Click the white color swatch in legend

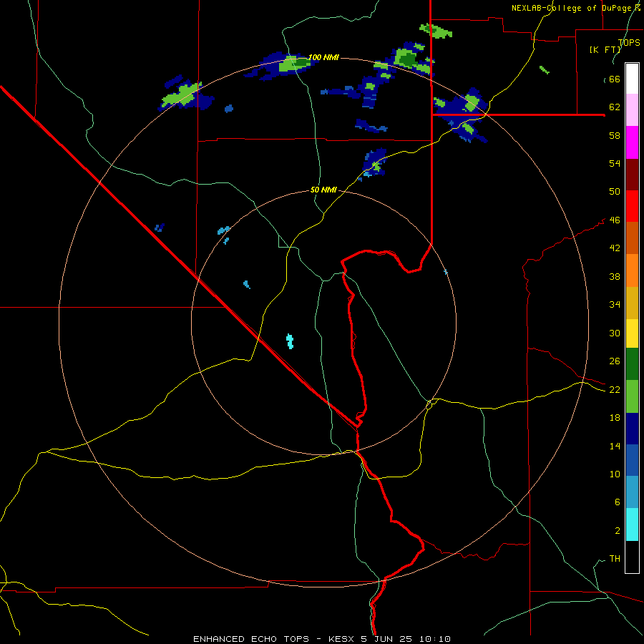coord(632,79)
